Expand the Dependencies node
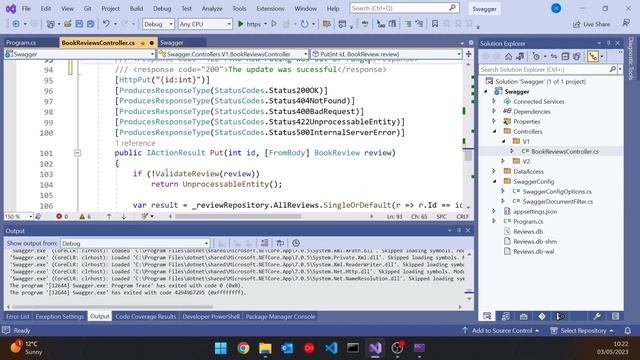640x360 pixels. coord(494,111)
